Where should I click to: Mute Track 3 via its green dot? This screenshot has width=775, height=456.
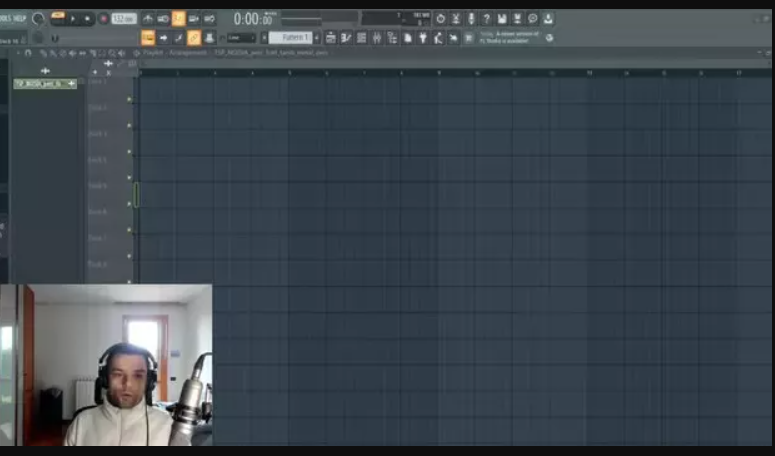point(129,152)
